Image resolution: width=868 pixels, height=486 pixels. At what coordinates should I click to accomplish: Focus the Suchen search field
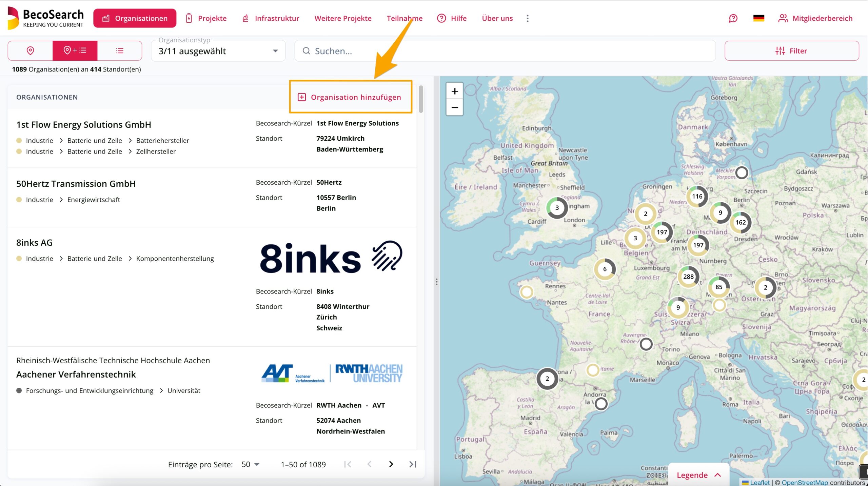point(505,51)
